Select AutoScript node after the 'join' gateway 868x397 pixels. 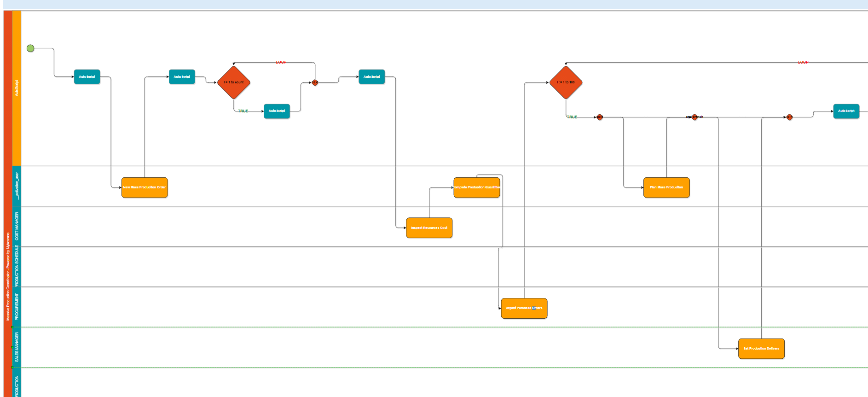point(846,111)
